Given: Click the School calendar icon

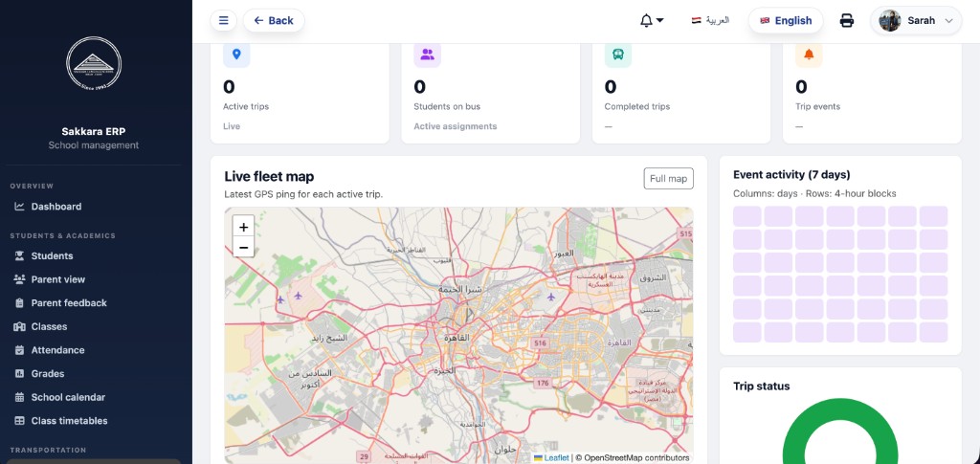Looking at the screenshot, I should coord(19,397).
